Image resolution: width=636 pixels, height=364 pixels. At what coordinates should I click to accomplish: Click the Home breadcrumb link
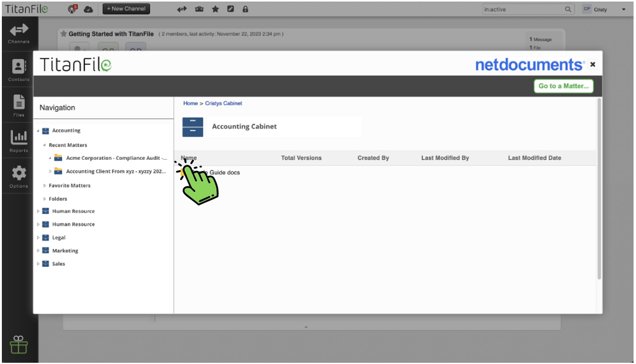pos(190,103)
